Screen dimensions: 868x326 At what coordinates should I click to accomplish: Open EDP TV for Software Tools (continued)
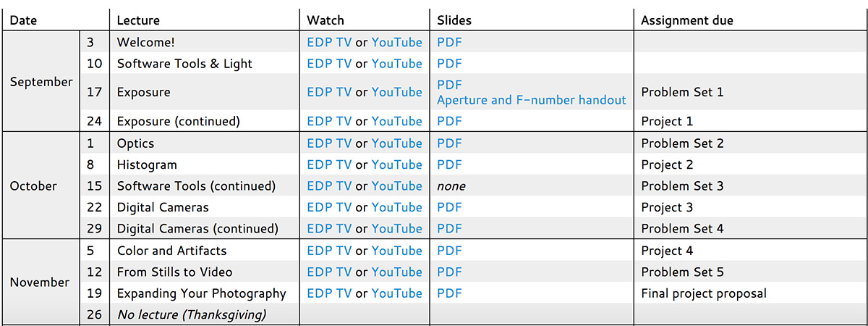[x=329, y=186]
